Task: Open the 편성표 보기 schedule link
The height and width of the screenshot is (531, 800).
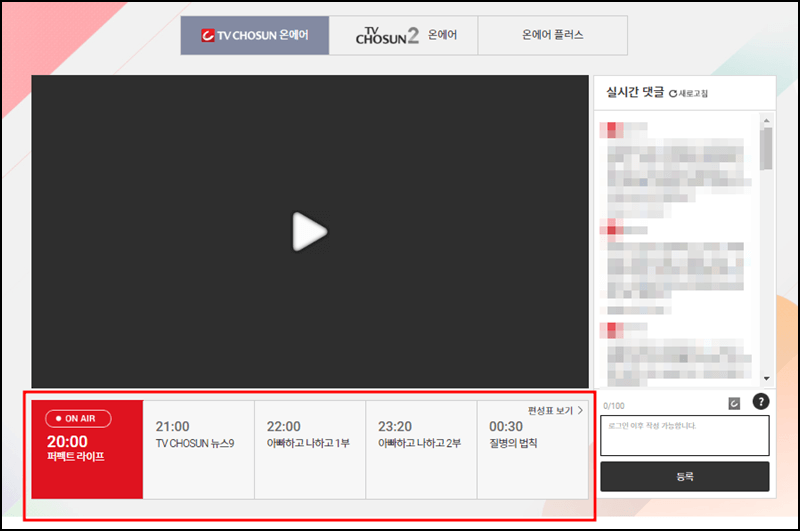Action: (555, 411)
